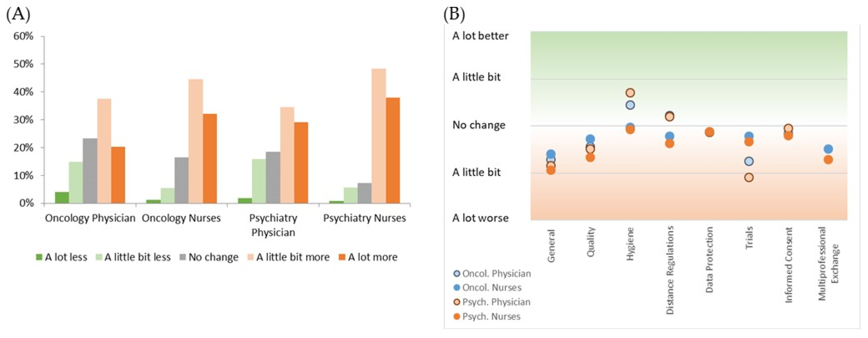The width and height of the screenshot is (868, 338).
Task: Click the 'Distance Regulations' axis label
Action: pos(670,270)
